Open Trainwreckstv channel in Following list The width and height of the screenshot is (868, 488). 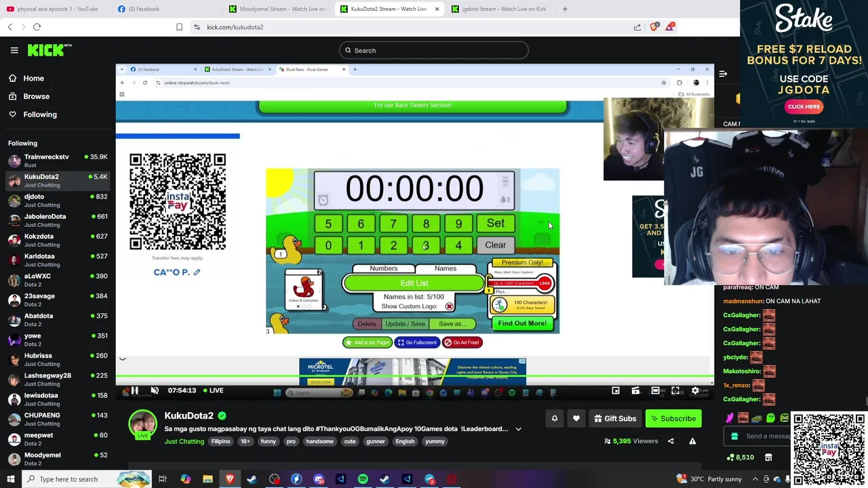point(58,161)
